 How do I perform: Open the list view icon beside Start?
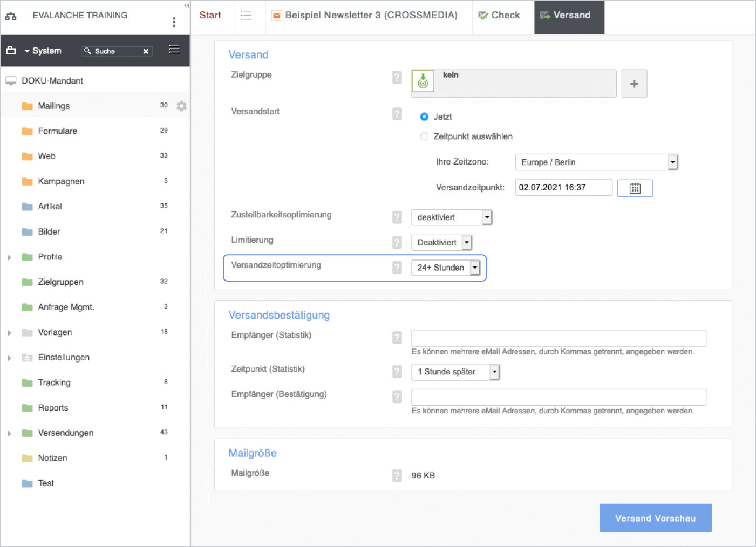tap(246, 16)
